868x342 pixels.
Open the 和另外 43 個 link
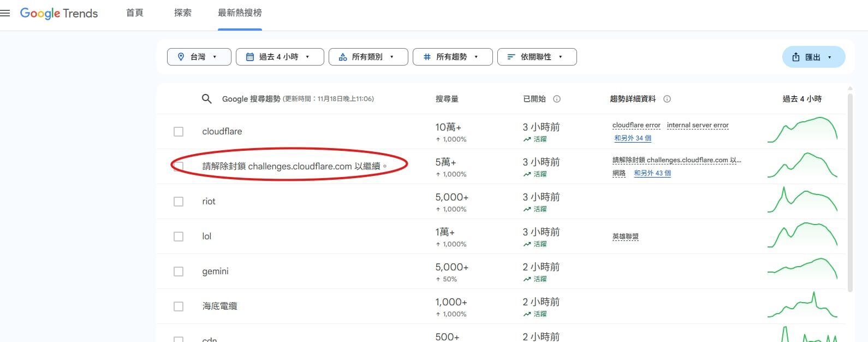pyautogui.click(x=652, y=173)
